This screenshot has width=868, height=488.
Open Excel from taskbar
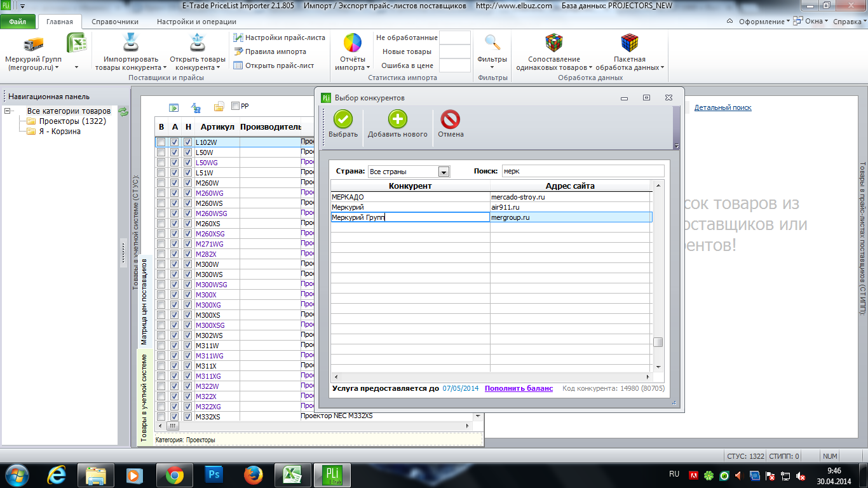coord(292,475)
